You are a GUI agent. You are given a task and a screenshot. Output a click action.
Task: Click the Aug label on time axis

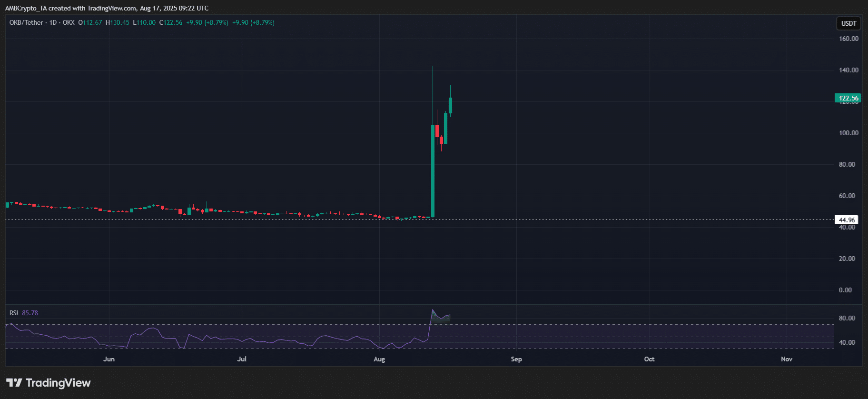coord(379,359)
